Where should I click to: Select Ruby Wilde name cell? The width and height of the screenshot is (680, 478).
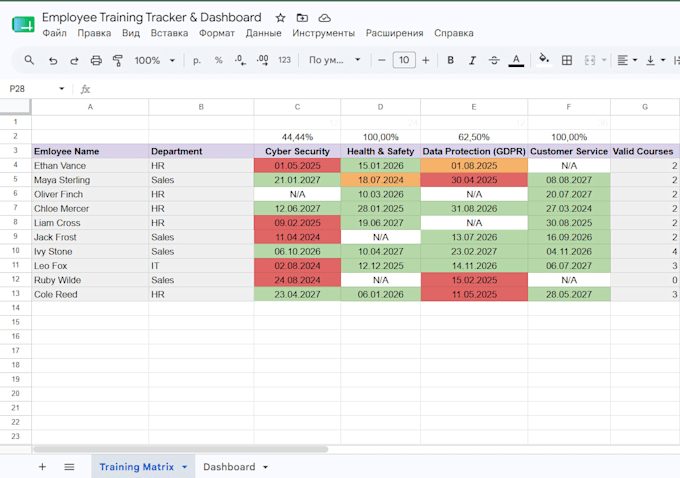point(90,280)
